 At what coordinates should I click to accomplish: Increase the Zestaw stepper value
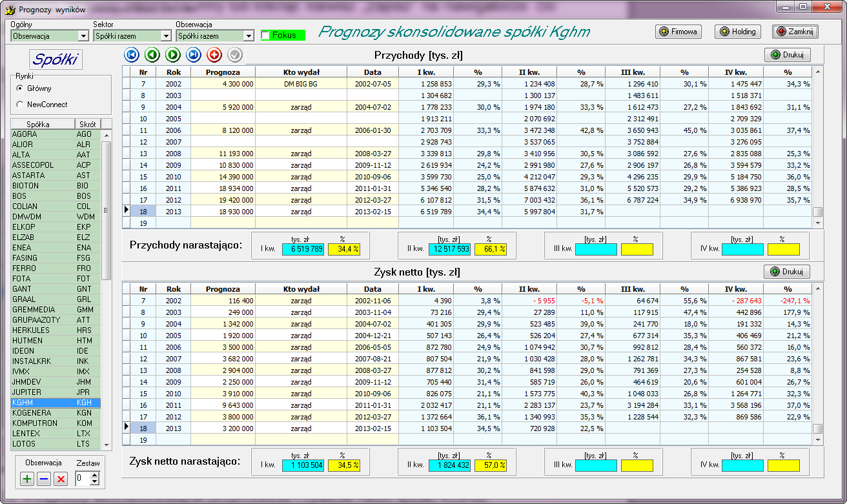point(94,475)
